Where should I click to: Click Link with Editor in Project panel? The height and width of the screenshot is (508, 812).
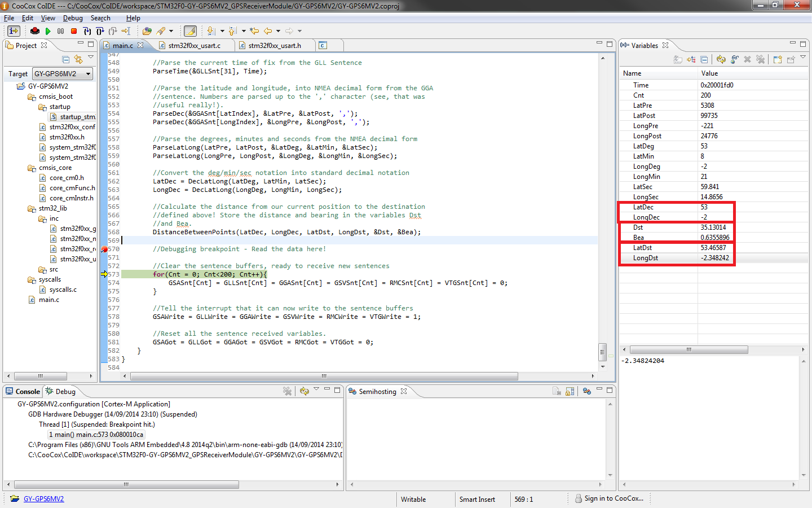click(x=78, y=59)
